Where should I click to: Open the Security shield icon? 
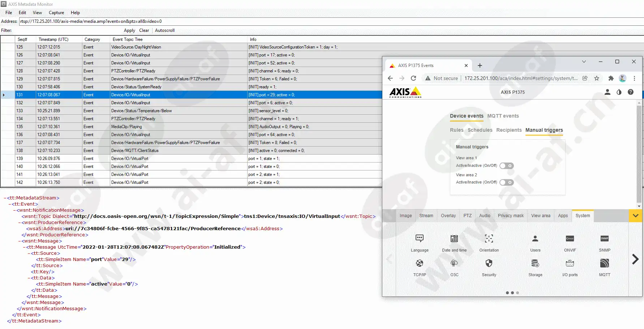[x=489, y=263]
